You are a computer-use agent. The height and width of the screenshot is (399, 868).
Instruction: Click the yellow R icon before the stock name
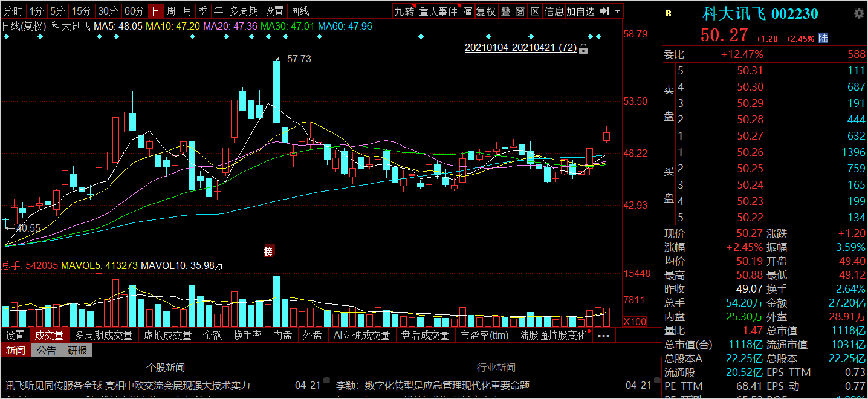coord(669,14)
